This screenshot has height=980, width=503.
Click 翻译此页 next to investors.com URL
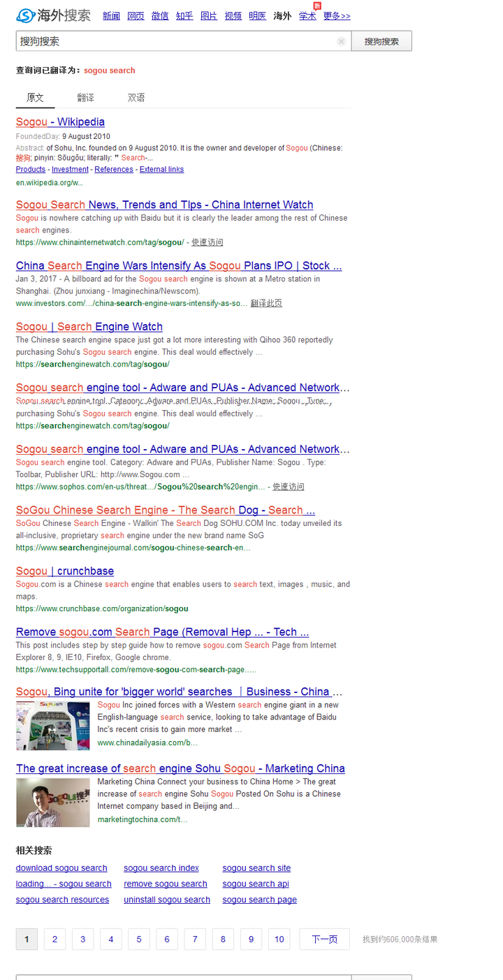266,303
